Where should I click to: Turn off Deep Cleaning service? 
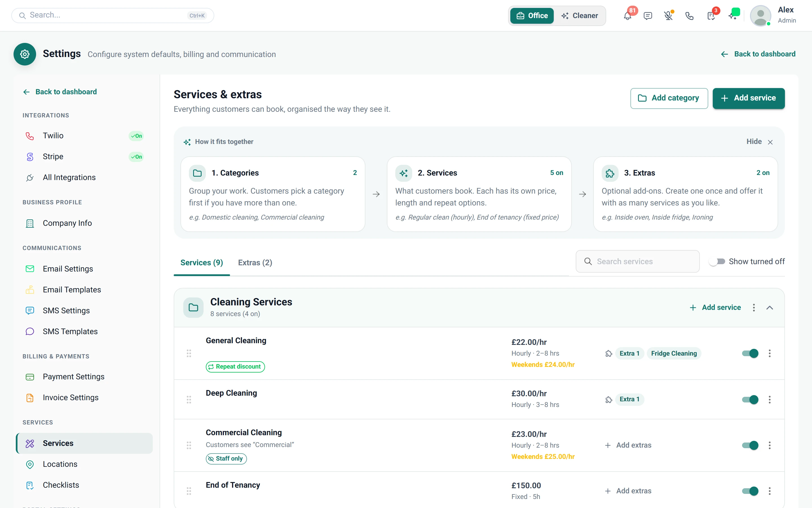coord(750,399)
